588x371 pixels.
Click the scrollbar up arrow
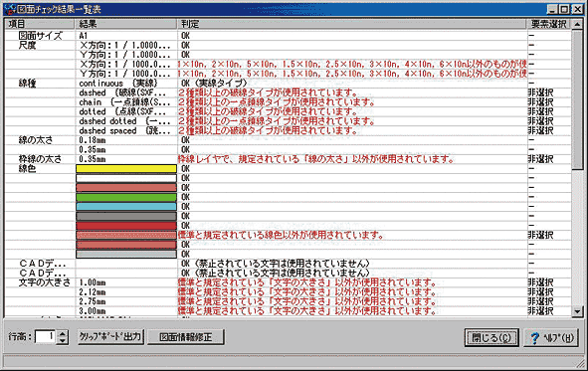pyautogui.click(x=577, y=25)
